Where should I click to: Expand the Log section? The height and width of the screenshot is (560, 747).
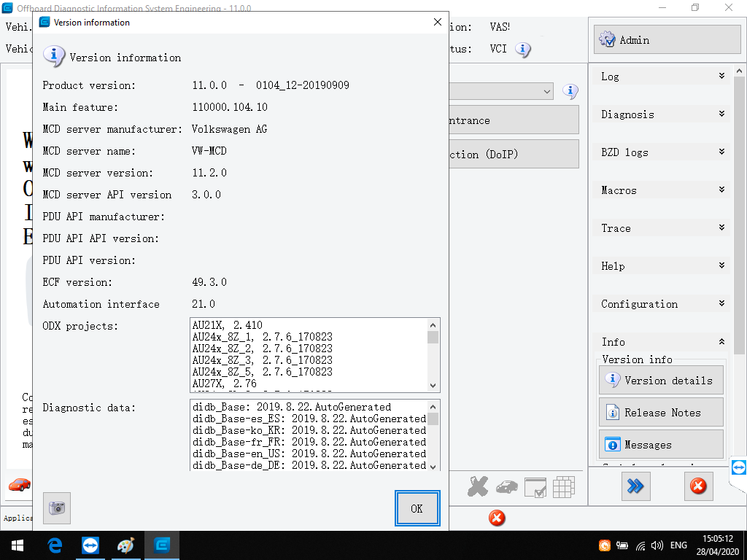pyautogui.click(x=661, y=76)
